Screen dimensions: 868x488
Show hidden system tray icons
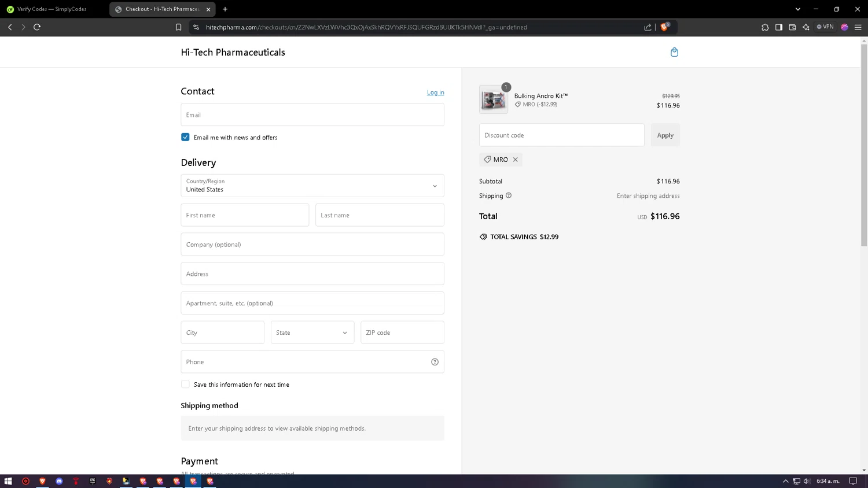(x=785, y=481)
